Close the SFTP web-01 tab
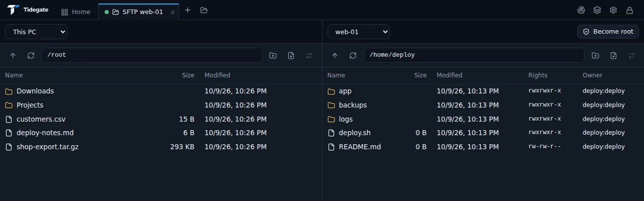 click(x=173, y=12)
